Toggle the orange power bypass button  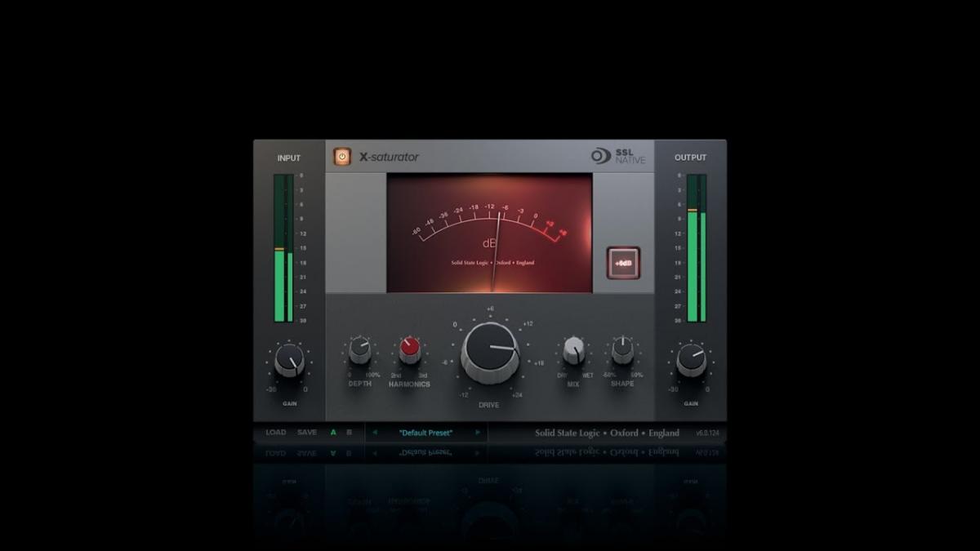[x=342, y=157]
